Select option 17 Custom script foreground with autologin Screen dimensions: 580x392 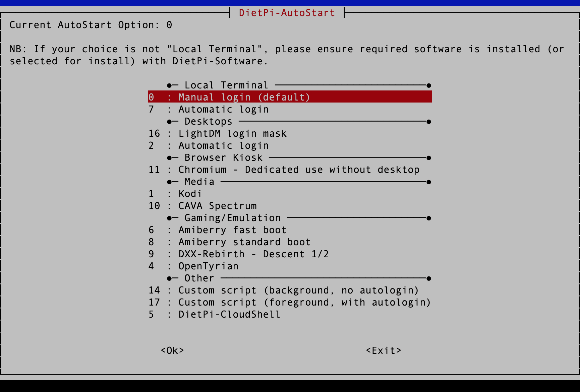coord(290,302)
